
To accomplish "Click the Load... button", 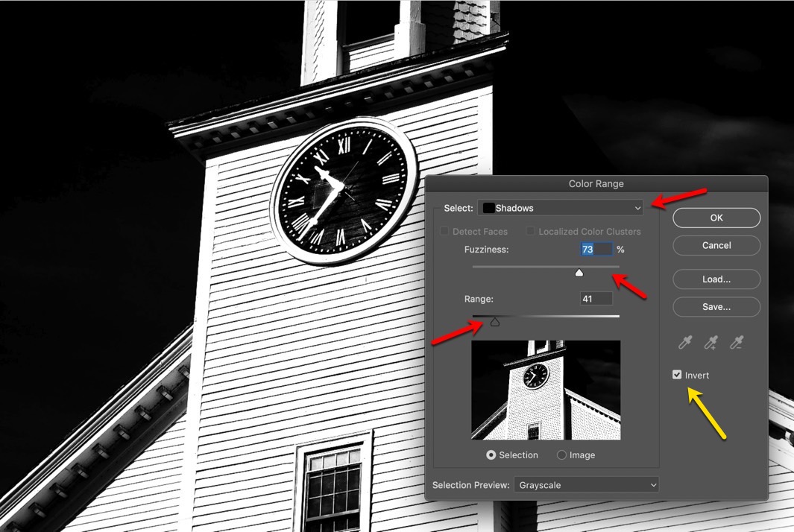I will point(716,279).
